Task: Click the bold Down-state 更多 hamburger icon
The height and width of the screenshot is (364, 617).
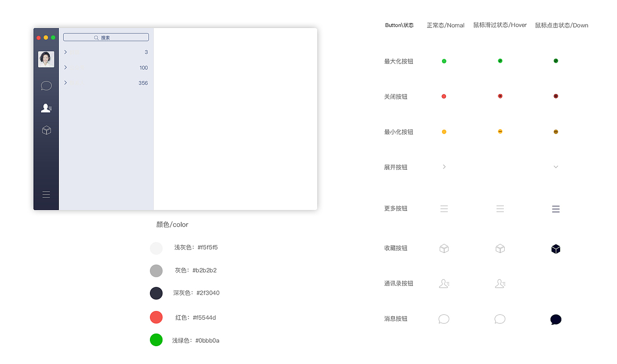Action: [x=555, y=209]
